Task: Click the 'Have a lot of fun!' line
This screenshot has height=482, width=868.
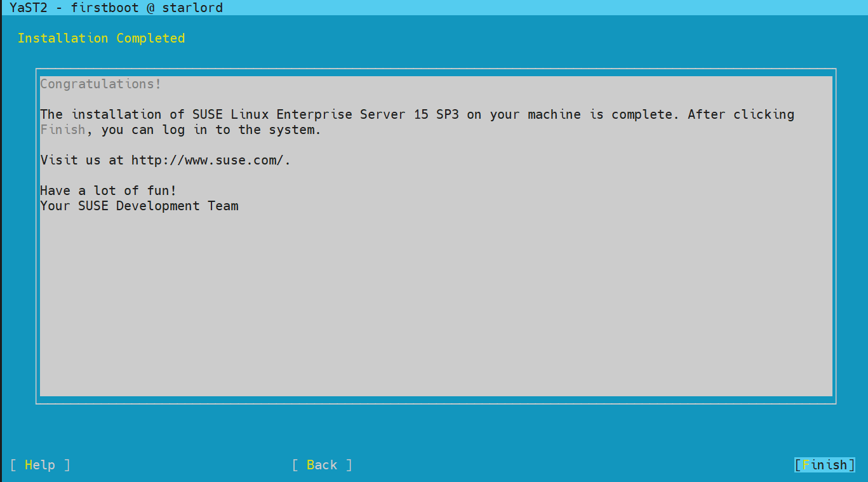Action: click(109, 191)
